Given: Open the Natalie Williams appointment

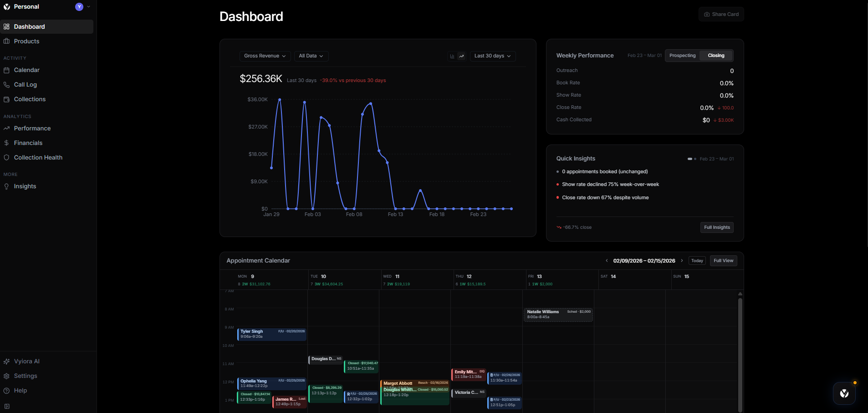Looking at the screenshot, I should click(558, 315).
